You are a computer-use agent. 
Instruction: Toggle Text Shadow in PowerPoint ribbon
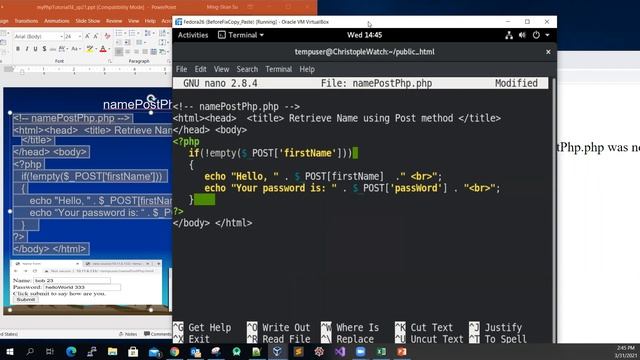click(44, 49)
